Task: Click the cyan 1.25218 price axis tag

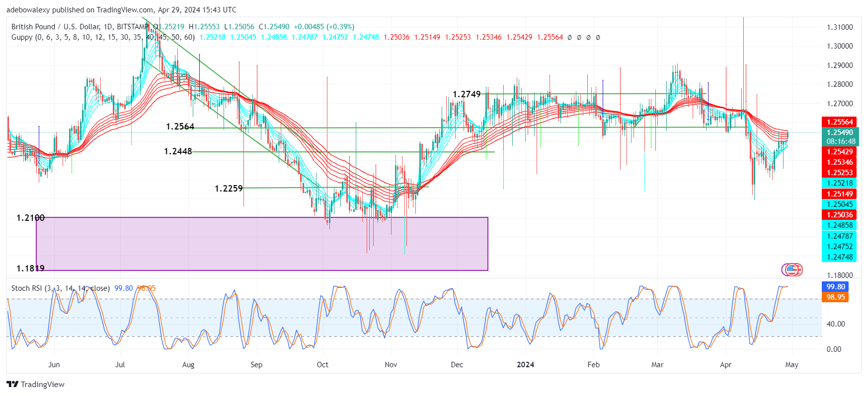Action: 840,183
